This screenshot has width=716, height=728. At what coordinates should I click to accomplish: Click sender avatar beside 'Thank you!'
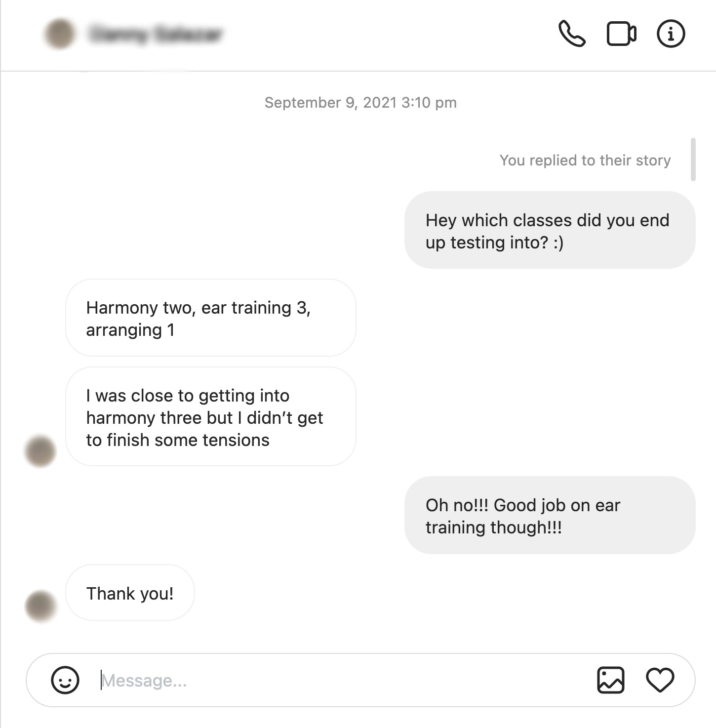tap(40, 606)
